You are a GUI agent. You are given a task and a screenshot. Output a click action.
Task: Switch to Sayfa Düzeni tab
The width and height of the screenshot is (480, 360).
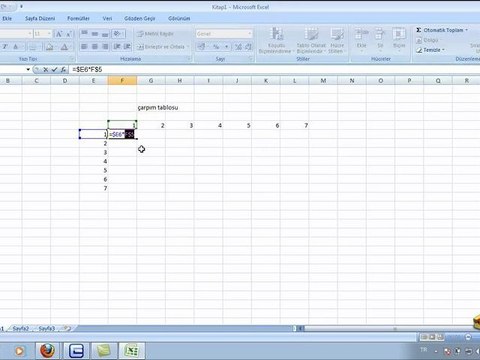point(40,18)
